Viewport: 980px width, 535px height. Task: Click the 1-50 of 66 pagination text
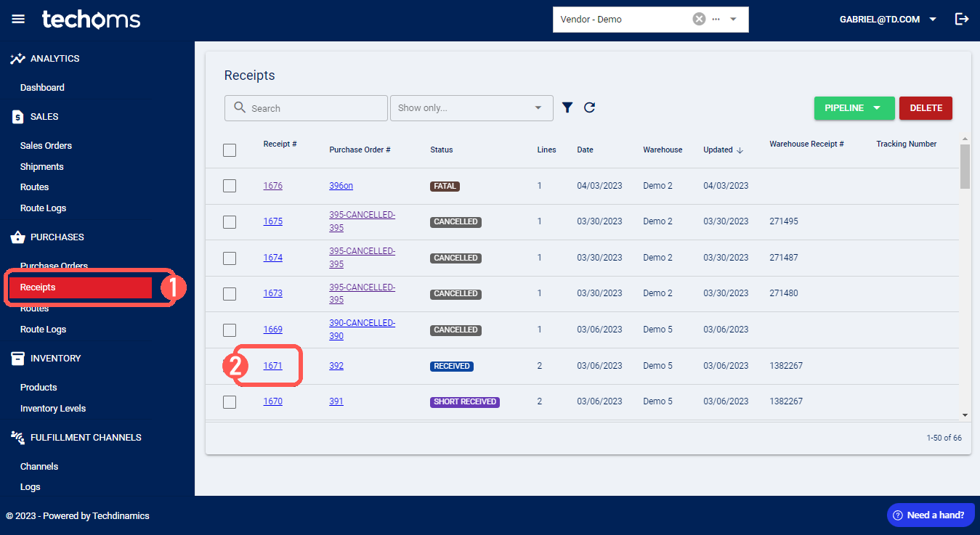click(944, 438)
